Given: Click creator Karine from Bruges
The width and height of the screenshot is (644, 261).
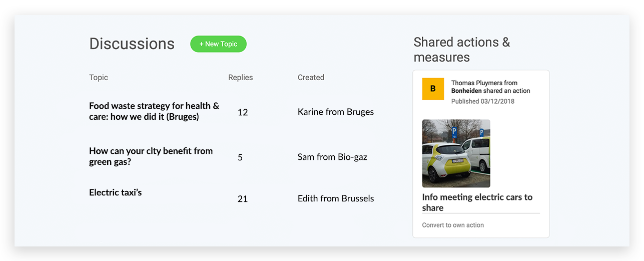Looking at the screenshot, I should click(336, 112).
